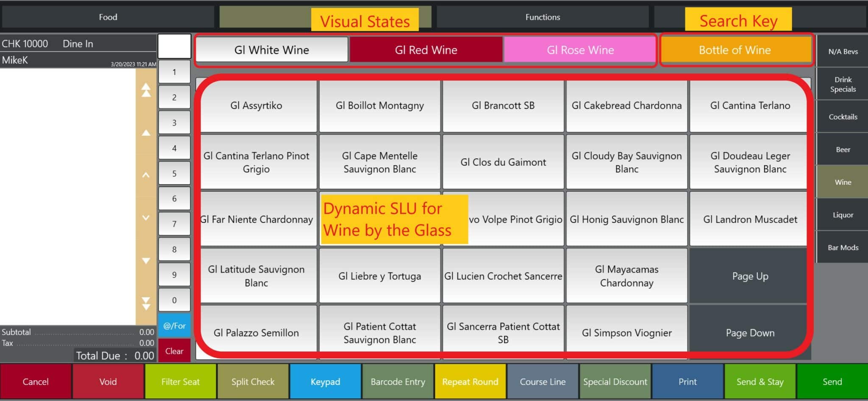Add Gl Clos du Gaimont
Image resolution: width=868 pixels, height=401 pixels.
click(503, 162)
